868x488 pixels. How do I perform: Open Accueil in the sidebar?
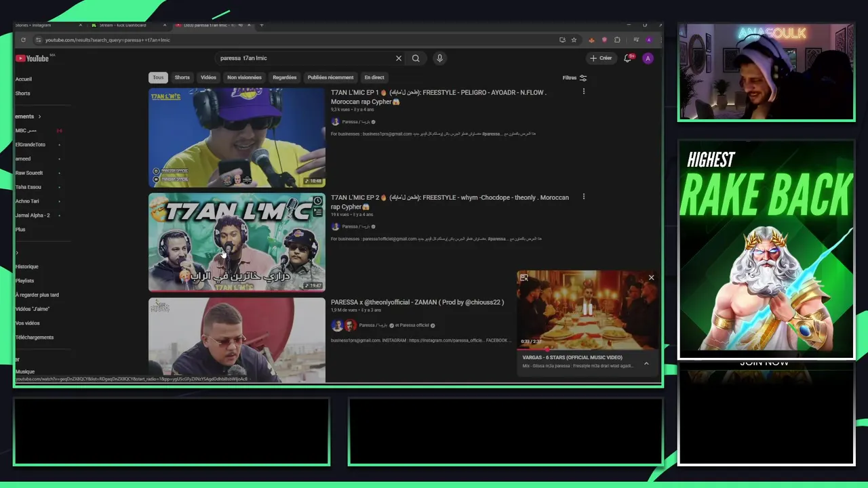pos(24,79)
